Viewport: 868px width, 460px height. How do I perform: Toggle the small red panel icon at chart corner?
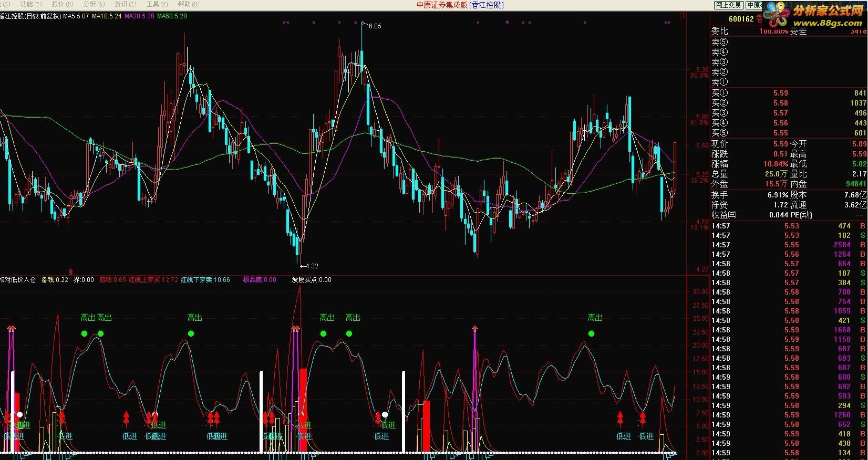point(683,16)
